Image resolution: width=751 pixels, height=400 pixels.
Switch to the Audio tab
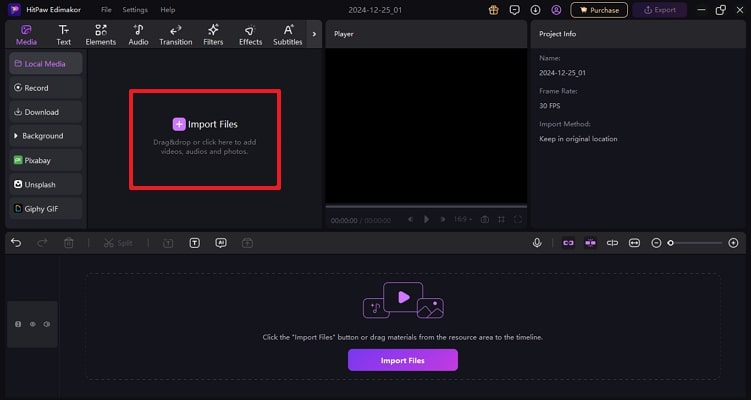click(x=138, y=35)
